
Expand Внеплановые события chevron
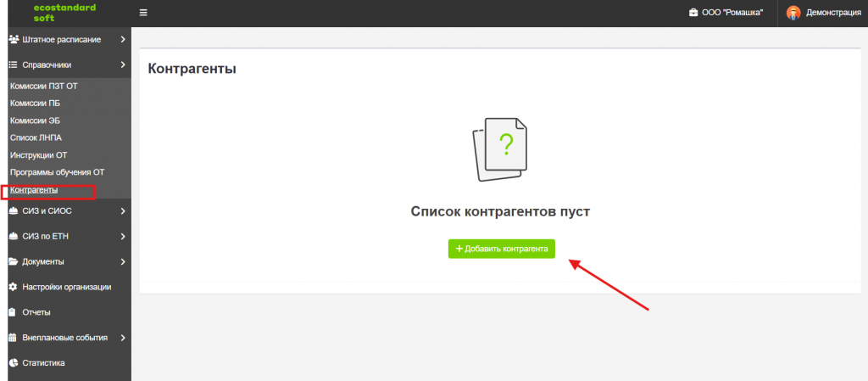click(123, 337)
